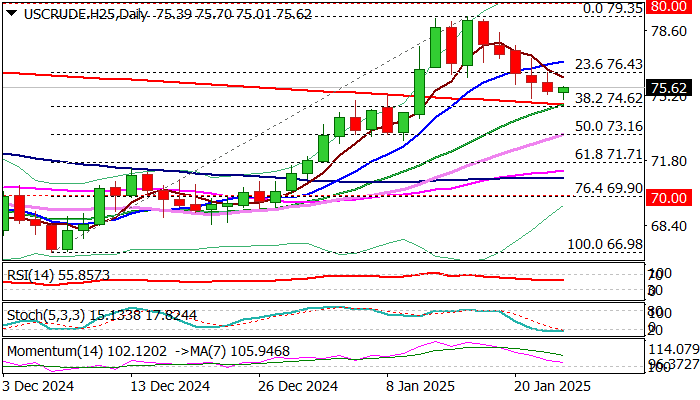
Task: Select the 100.0 66.98 Fibonacci level label
Action: click(605, 244)
